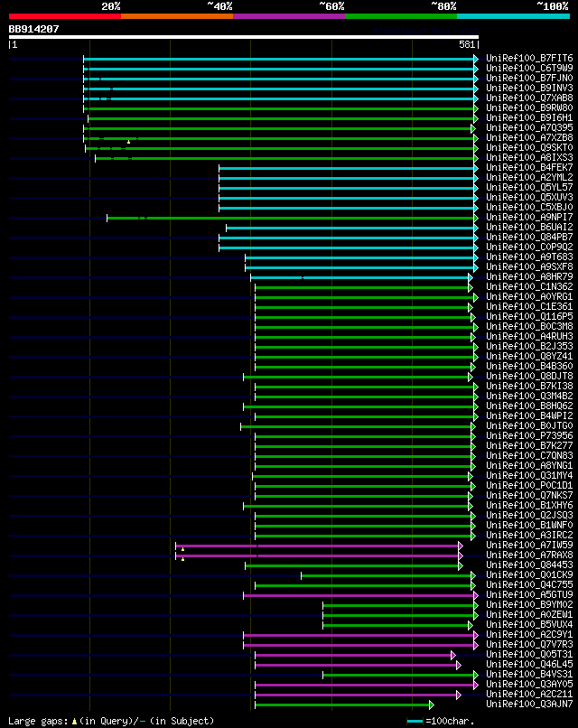Screen dimensions: 578x728
Task: Select the UniRef100_Q3AJN7 label
Action: pos(529,705)
